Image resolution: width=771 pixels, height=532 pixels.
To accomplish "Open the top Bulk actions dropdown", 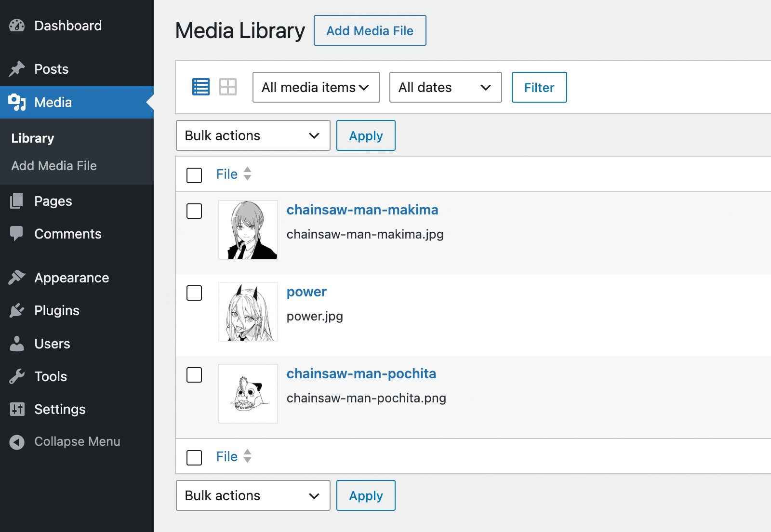I will (x=253, y=135).
